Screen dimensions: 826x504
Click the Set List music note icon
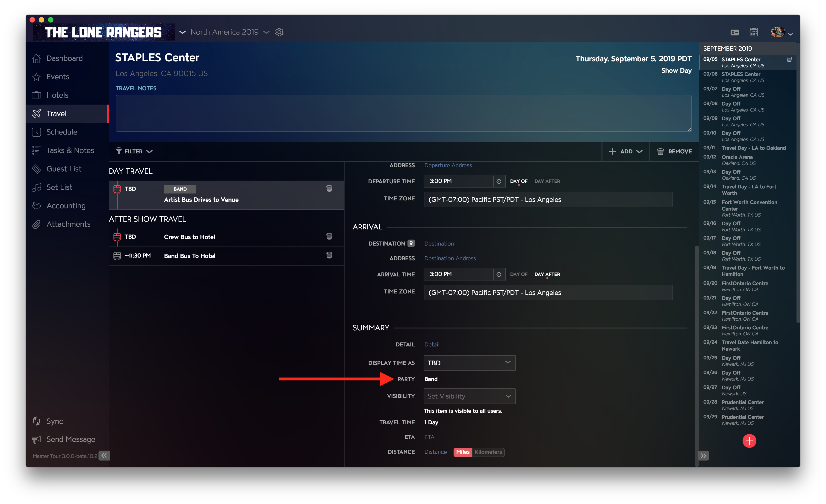[36, 187]
